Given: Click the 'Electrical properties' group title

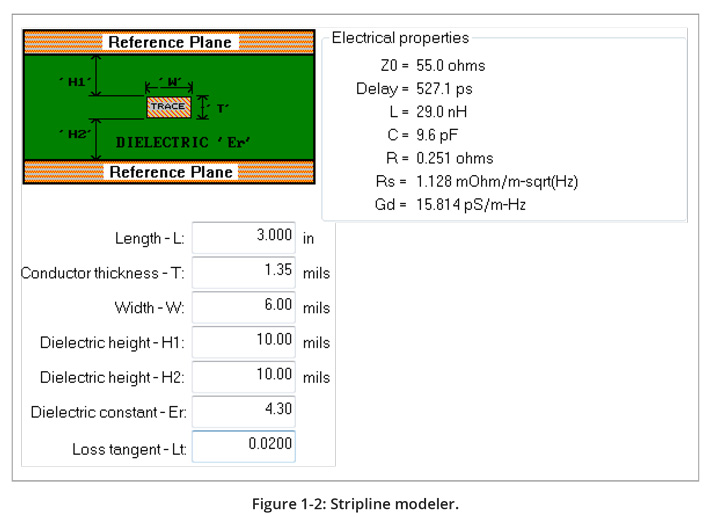Looking at the screenshot, I should coord(400,38).
